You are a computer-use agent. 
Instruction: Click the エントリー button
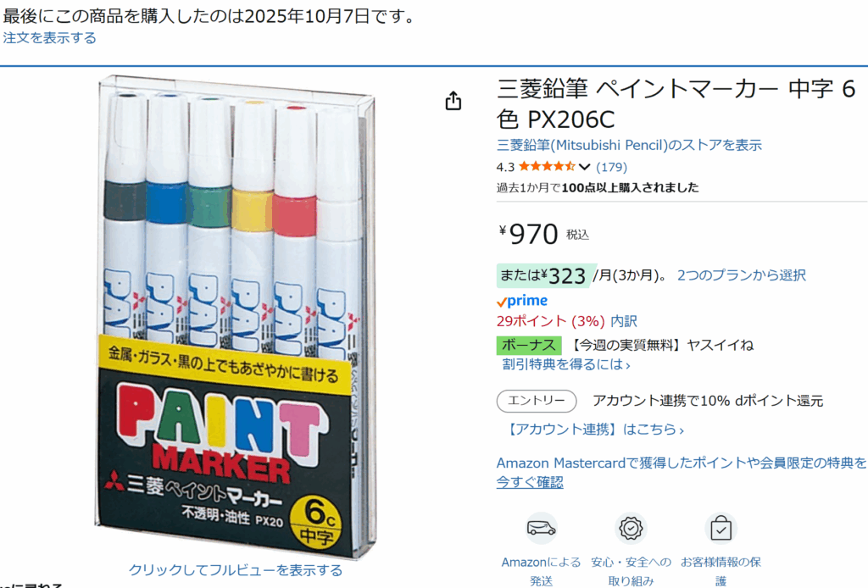[x=537, y=401]
